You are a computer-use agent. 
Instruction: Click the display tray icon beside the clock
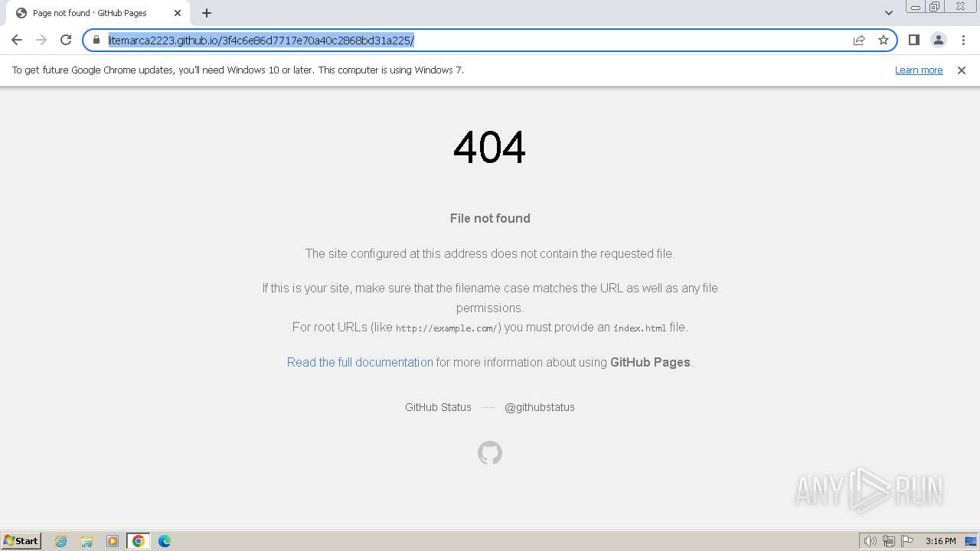[971, 541]
